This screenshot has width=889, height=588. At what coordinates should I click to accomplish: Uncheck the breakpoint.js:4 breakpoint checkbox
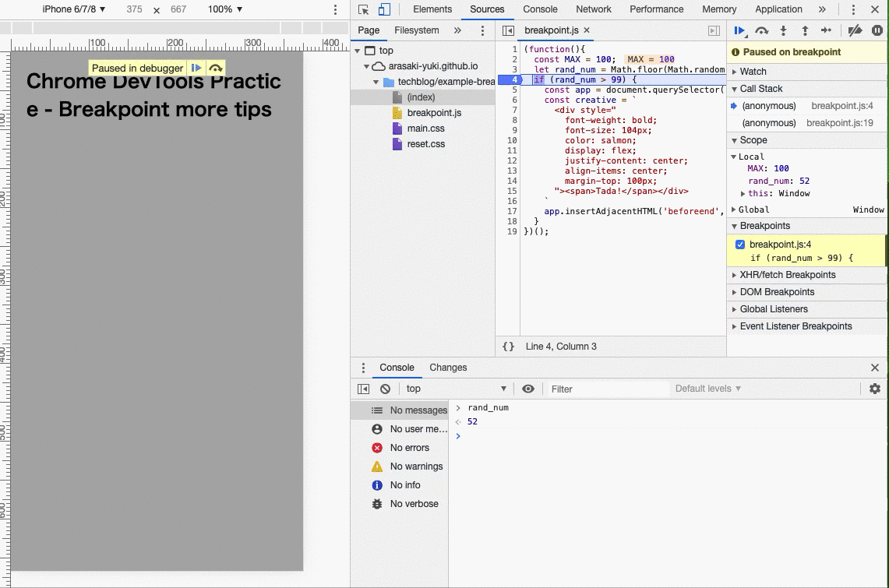click(740, 245)
